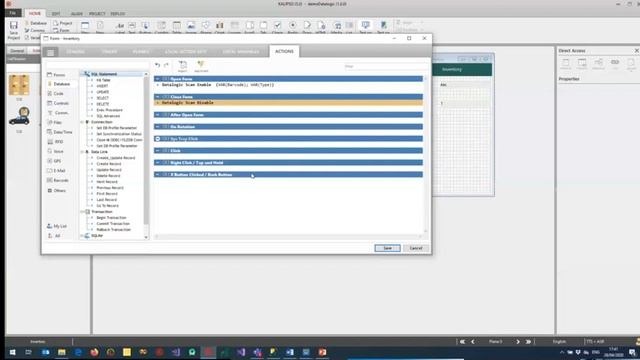Expand the SQLite tree node

coord(82,236)
